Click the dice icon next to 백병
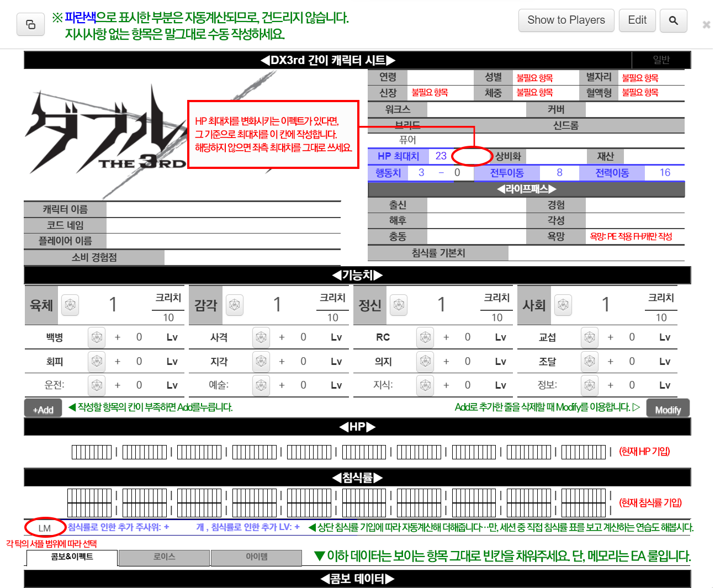 pyautogui.click(x=97, y=337)
